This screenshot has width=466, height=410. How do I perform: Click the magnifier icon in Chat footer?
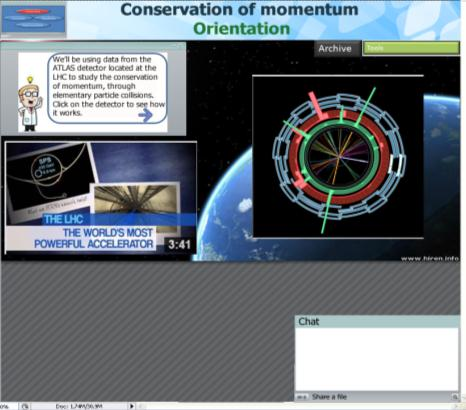pyautogui.click(x=455, y=397)
